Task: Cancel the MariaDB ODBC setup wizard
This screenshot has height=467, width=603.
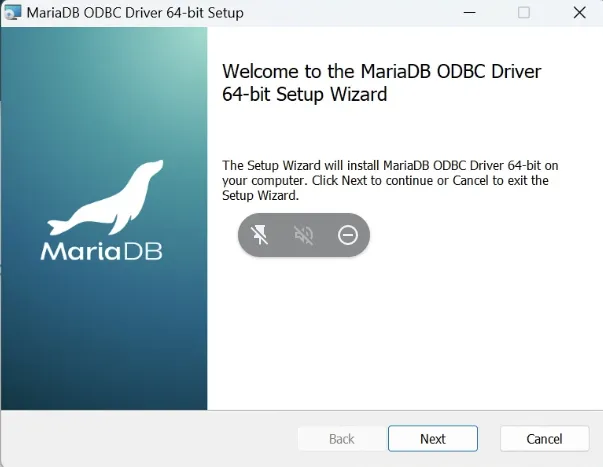Action: tap(544, 439)
